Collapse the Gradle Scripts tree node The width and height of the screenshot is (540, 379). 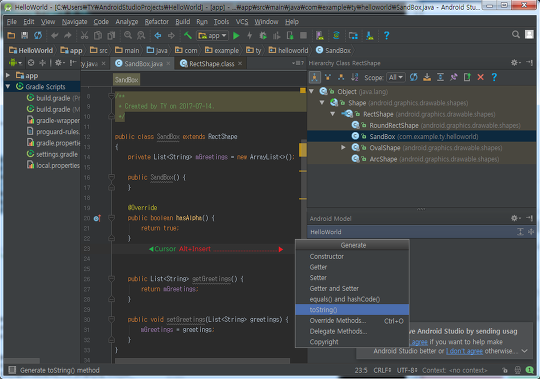8,87
